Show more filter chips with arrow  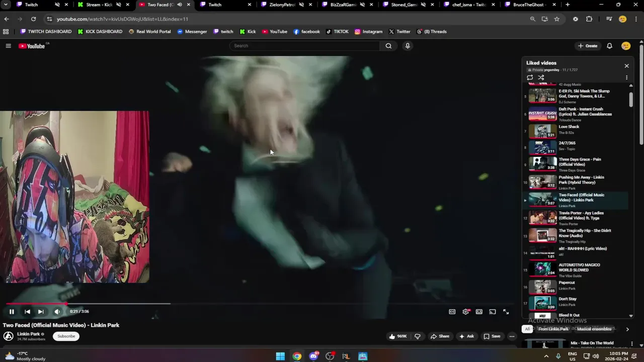tap(627, 329)
